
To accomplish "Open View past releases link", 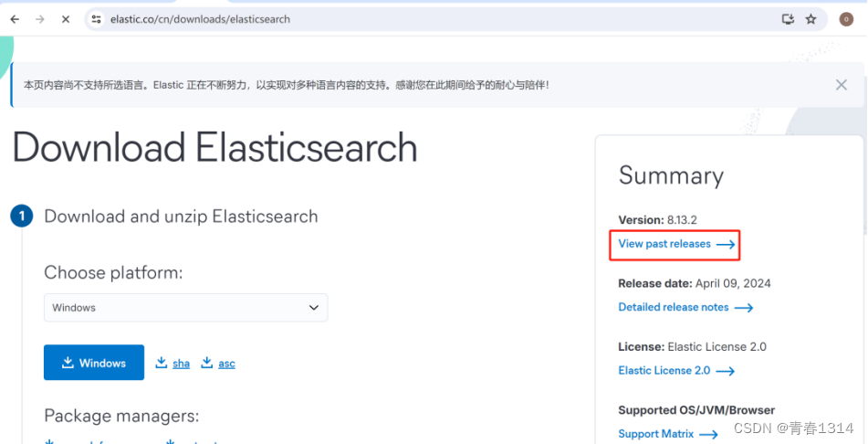I will click(x=676, y=244).
